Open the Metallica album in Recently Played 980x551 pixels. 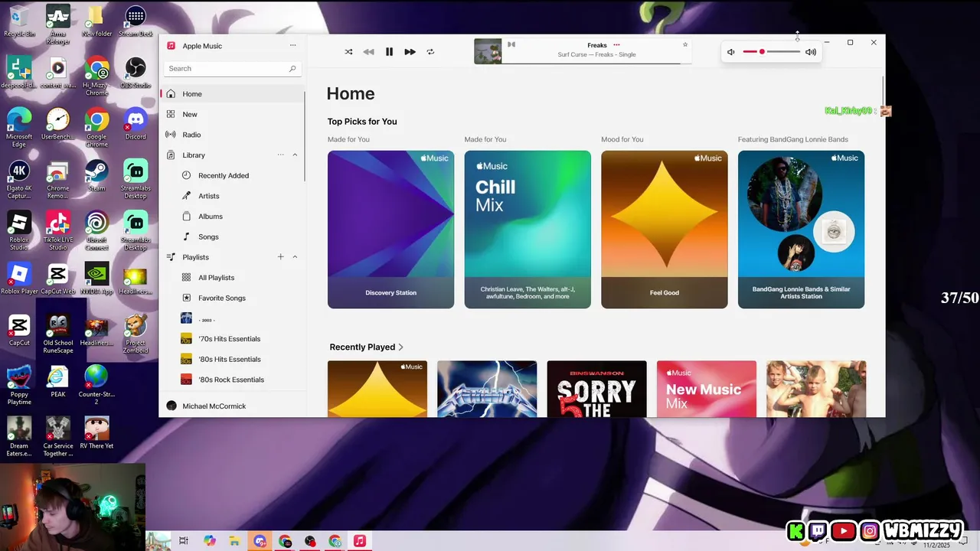(x=487, y=389)
